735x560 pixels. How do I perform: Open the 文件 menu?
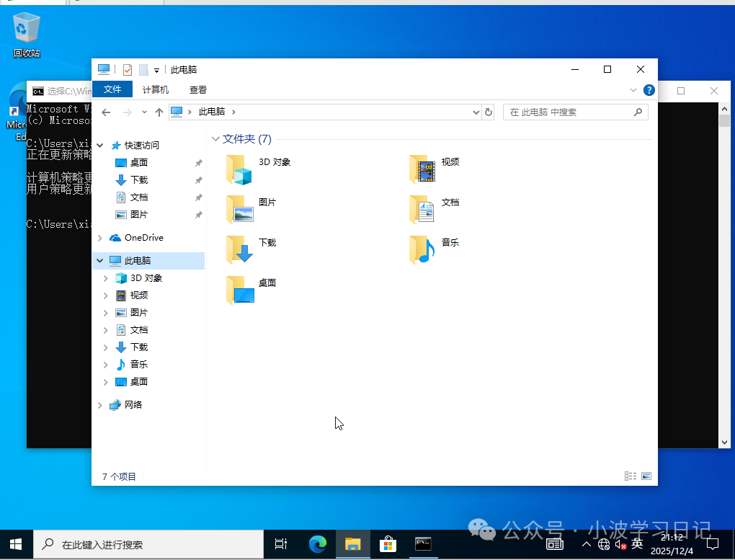click(112, 90)
